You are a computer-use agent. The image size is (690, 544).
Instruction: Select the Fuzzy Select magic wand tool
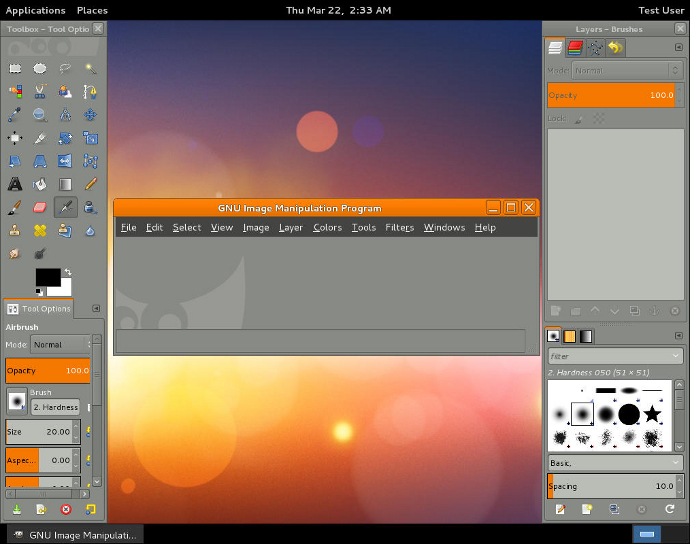pyautogui.click(x=90, y=68)
